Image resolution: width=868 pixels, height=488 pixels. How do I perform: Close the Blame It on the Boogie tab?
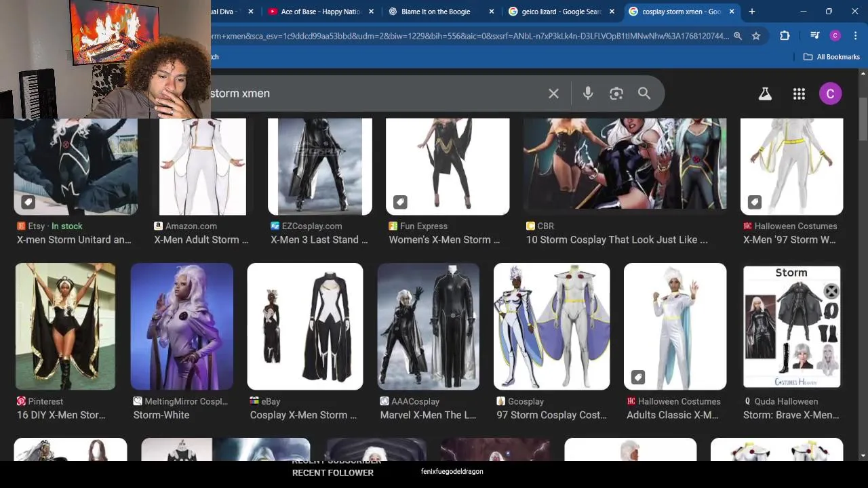[x=492, y=12]
